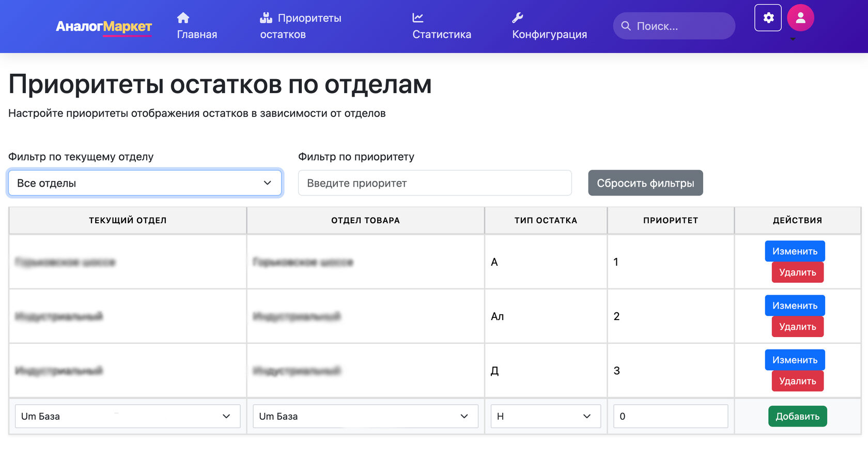Viewport: 868px width, 456px height.
Task: Click the chart icon for Статистика
Action: (x=418, y=18)
